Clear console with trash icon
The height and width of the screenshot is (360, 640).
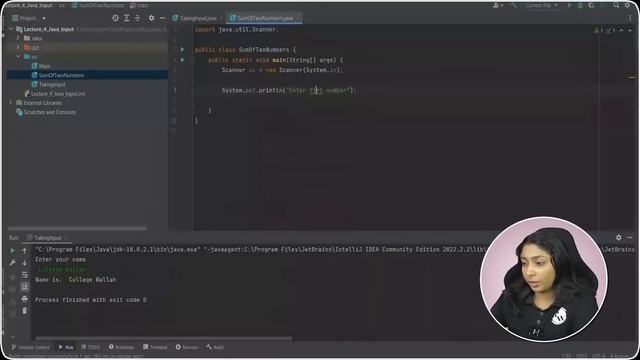pyautogui.click(x=24, y=311)
